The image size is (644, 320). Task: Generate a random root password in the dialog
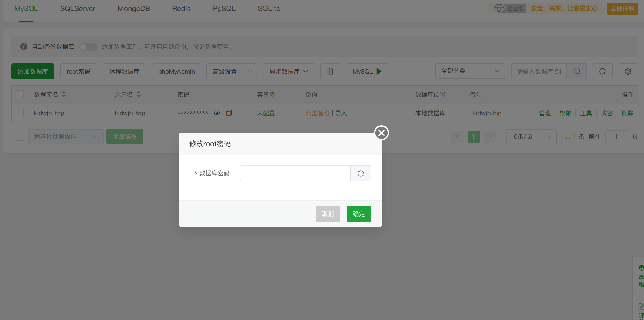click(x=360, y=173)
